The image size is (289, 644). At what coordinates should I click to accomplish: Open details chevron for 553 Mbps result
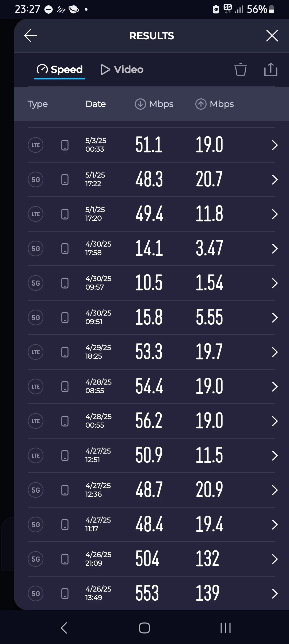(275, 593)
